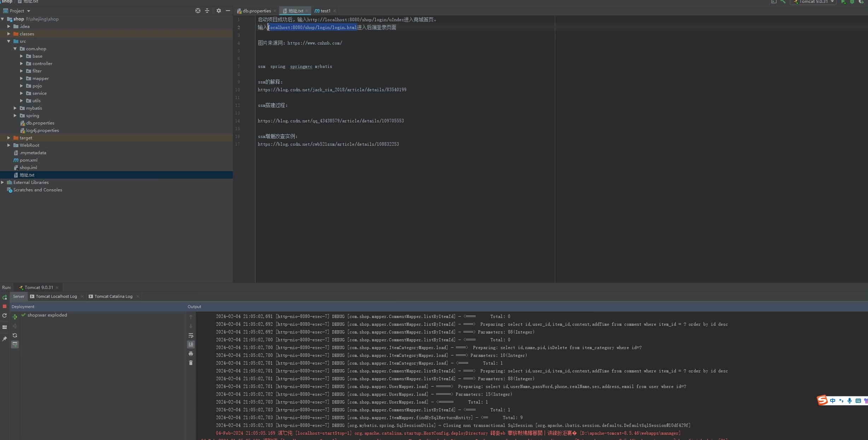This screenshot has height=440, width=868.
Task: Click the Deploy All green arrows icon
Action: coord(15,317)
